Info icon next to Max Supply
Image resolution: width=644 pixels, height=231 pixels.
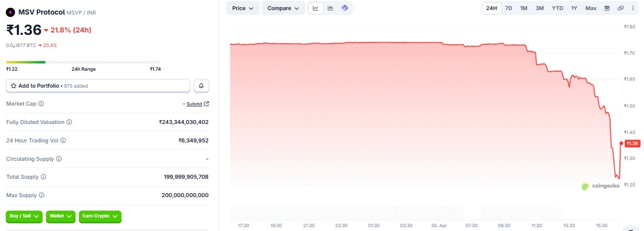[x=42, y=195]
